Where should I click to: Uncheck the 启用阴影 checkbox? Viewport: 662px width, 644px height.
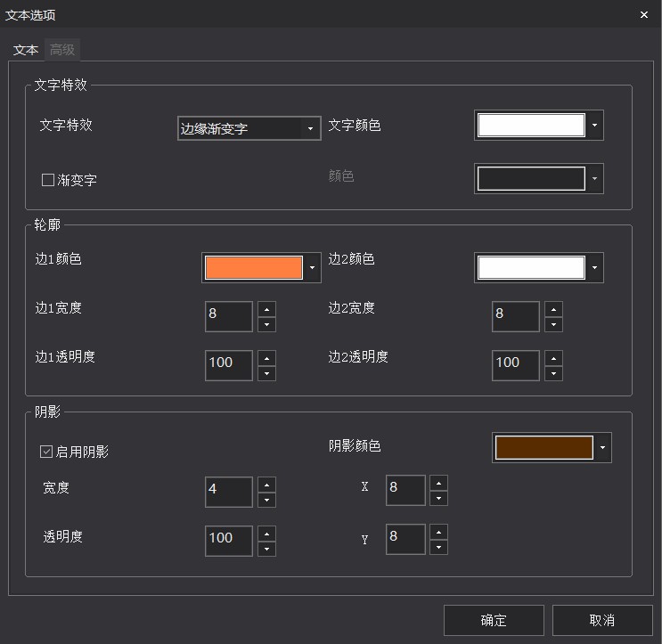(x=47, y=452)
